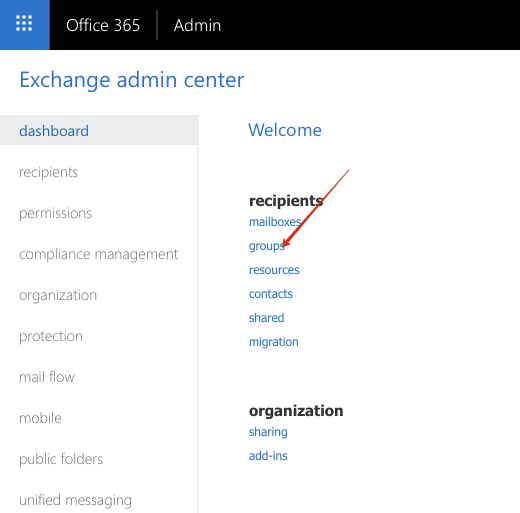520x513 pixels.
Task: Click the bold organization heading
Action: tap(296, 411)
